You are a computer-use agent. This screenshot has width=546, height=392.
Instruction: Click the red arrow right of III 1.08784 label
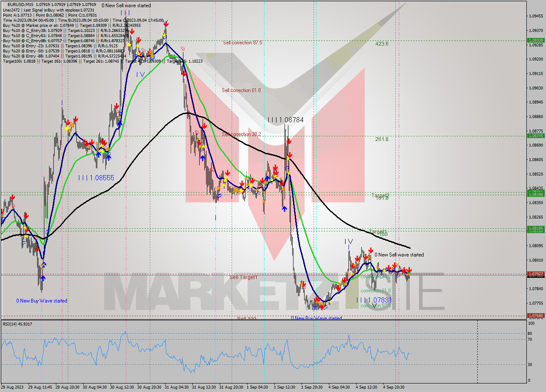(289, 141)
